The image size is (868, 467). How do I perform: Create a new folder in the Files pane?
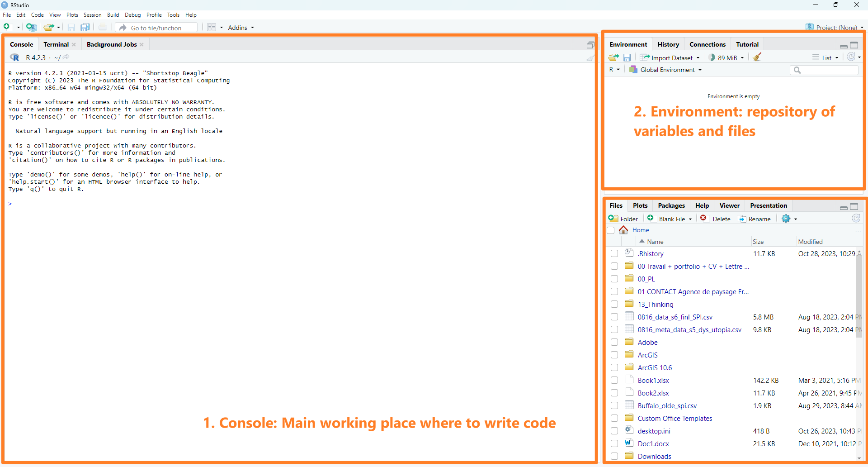(623, 219)
